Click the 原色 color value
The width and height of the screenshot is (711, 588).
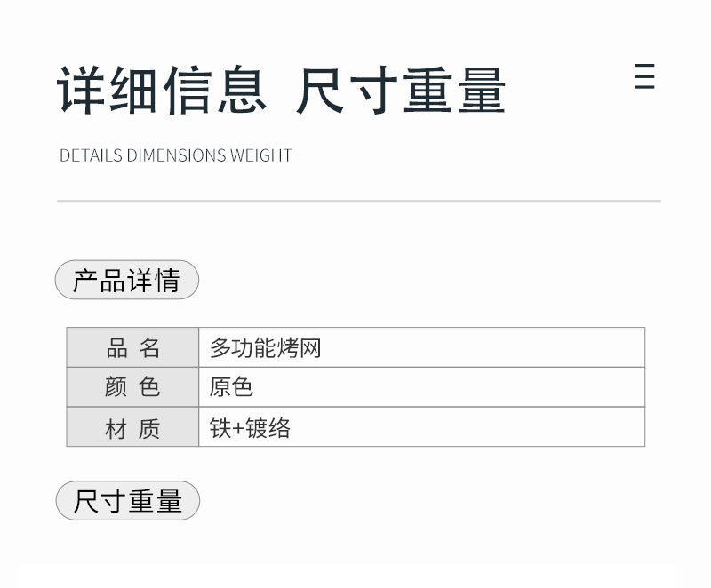(x=231, y=387)
